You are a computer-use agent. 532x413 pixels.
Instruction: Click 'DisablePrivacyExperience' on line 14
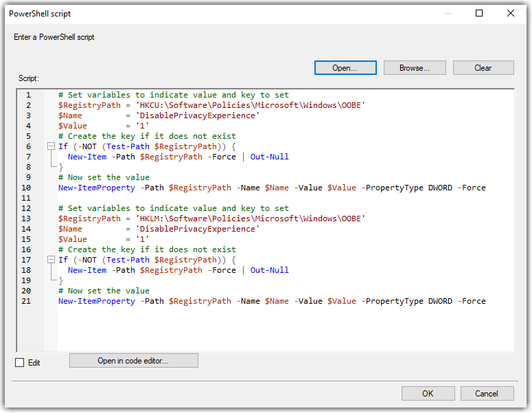pyautogui.click(x=198, y=229)
